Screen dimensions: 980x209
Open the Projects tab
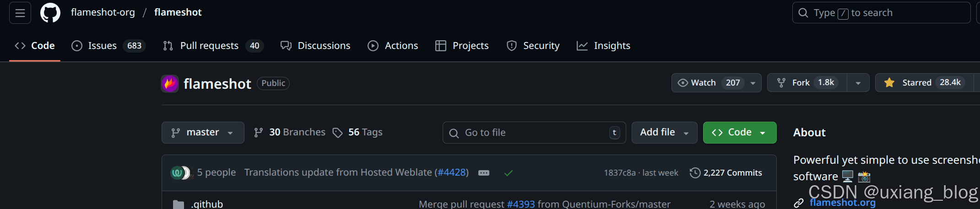(462, 46)
